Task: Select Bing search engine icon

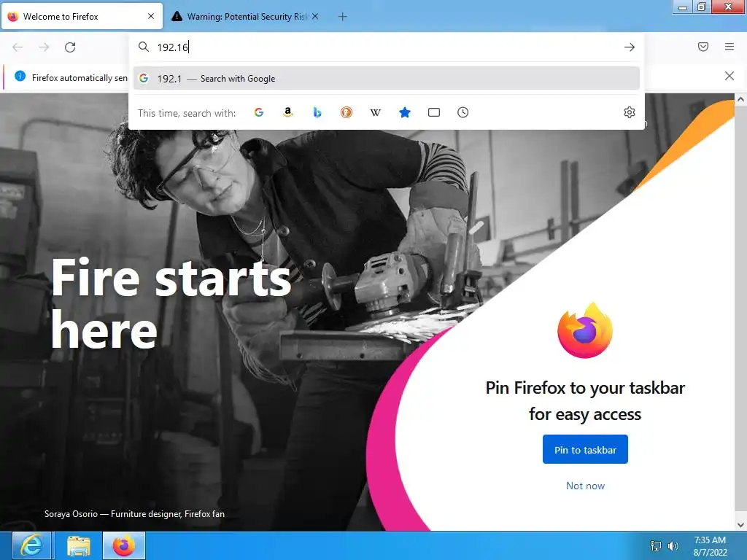Action: [x=317, y=112]
